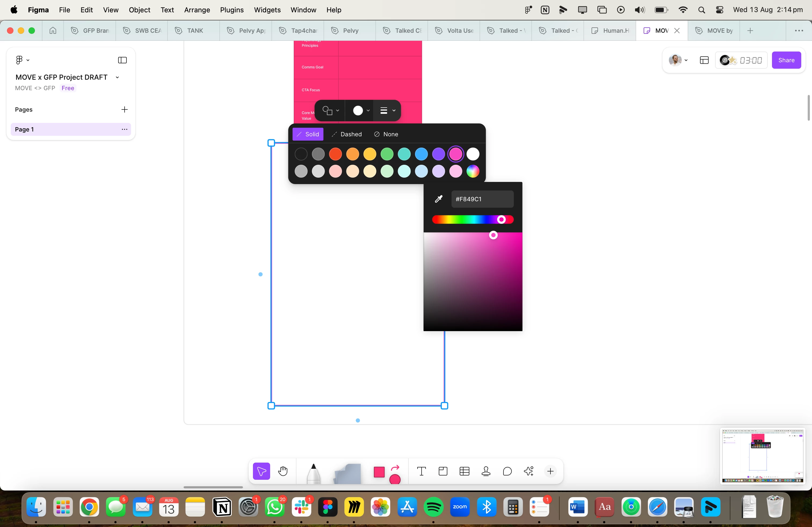Image resolution: width=812 pixels, height=527 pixels.
Task: Select the custom rainbow color swatch
Action: 473,171
